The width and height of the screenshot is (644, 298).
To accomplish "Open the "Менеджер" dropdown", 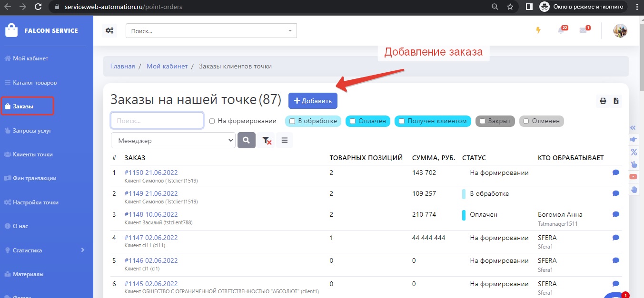I will tap(173, 141).
